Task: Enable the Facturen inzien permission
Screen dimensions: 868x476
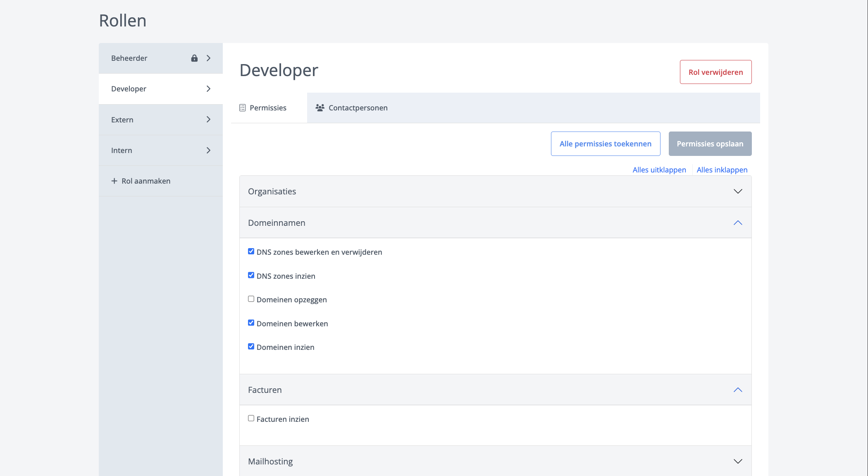Action: (251, 418)
